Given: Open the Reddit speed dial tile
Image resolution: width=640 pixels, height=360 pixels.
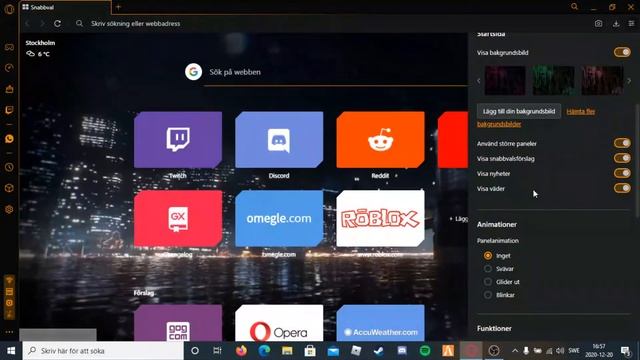Looking at the screenshot, I should (x=380, y=140).
